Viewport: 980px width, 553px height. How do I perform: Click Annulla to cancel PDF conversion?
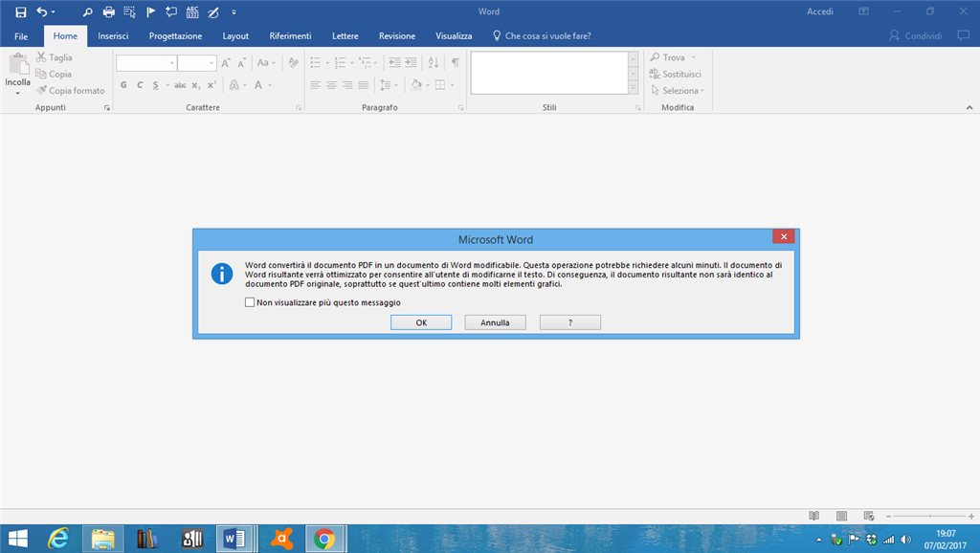[x=495, y=322]
